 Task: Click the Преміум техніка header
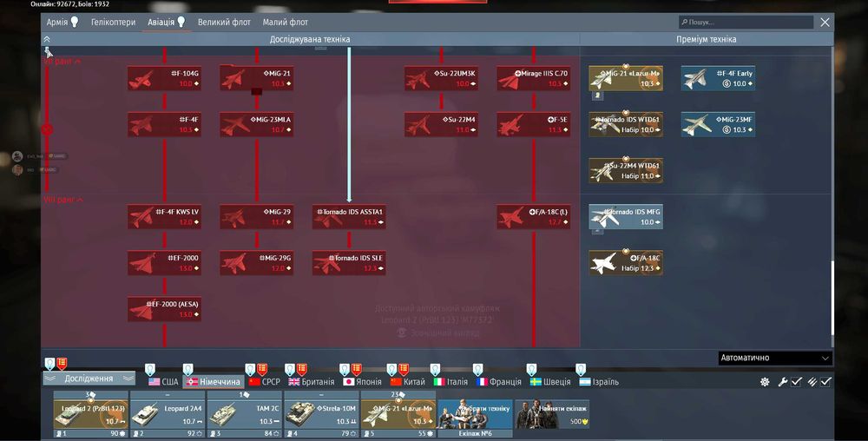tap(707, 39)
